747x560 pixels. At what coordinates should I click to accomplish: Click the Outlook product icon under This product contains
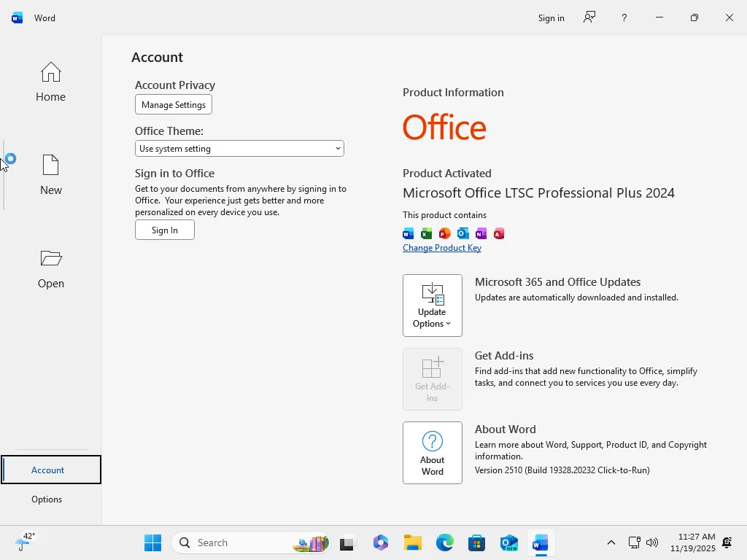click(x=462, y=233)
